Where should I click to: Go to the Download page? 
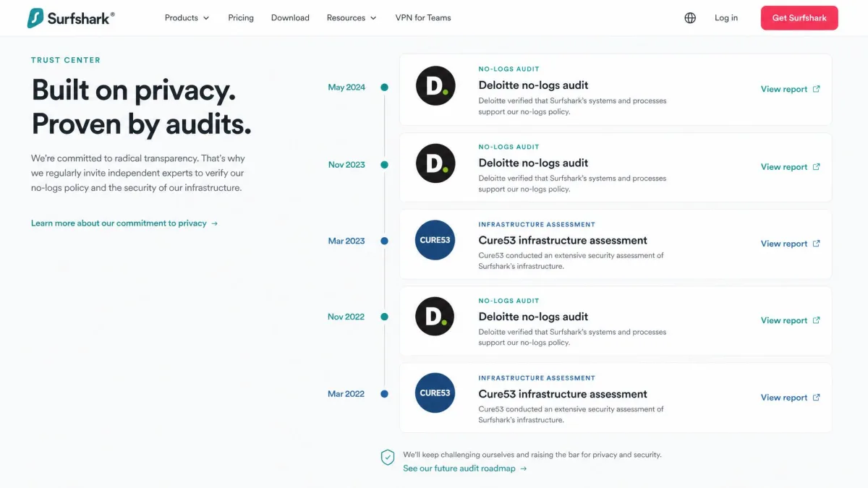(290, 18)
